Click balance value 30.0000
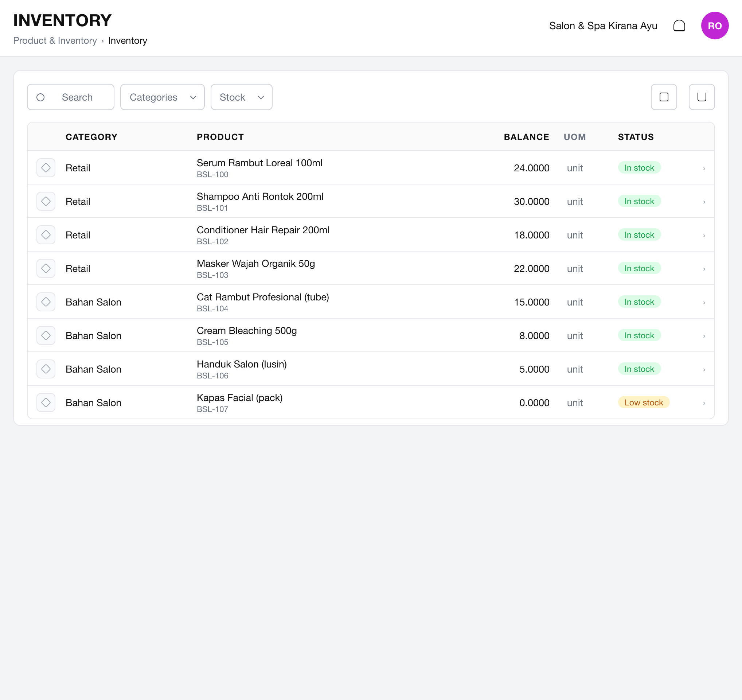This screenshot has width=742, height=700. coord(531,202)
